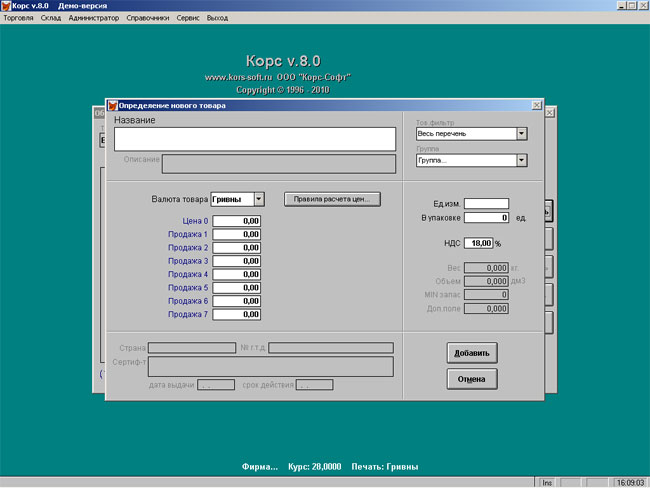Click the www.kors-soft.ru text
The image size is (650, 488).
[x=238, y=77]
